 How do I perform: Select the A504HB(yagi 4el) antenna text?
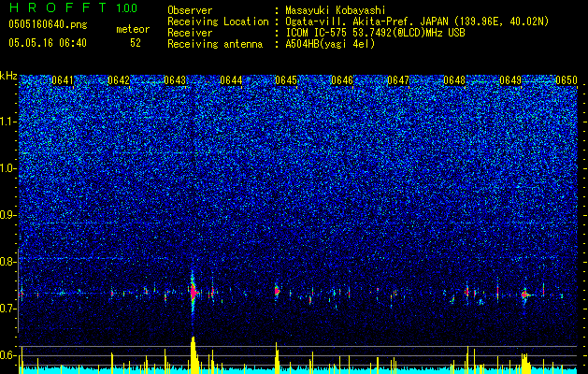pos(330,44)
